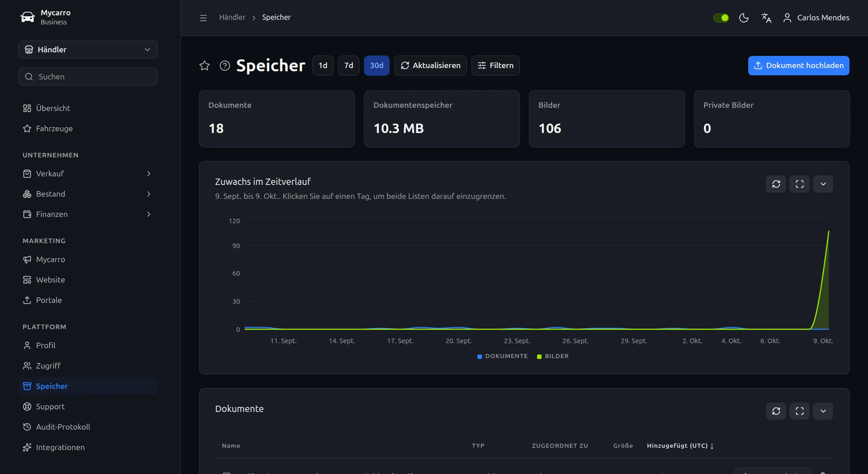Open Integrationen in the sidebar
The image size is (868, 474).
(88, 447)
